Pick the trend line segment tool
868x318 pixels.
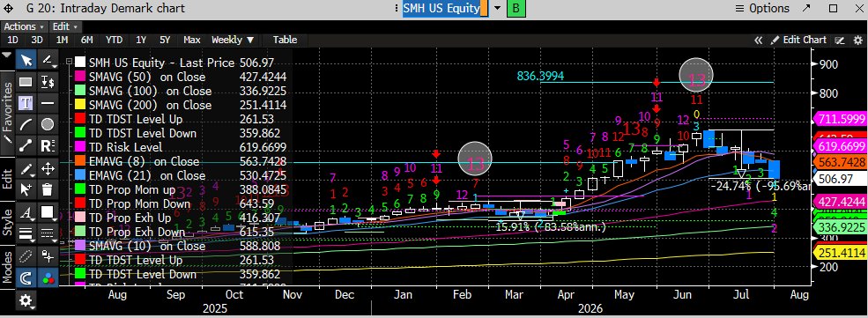(x=26, y=146)
